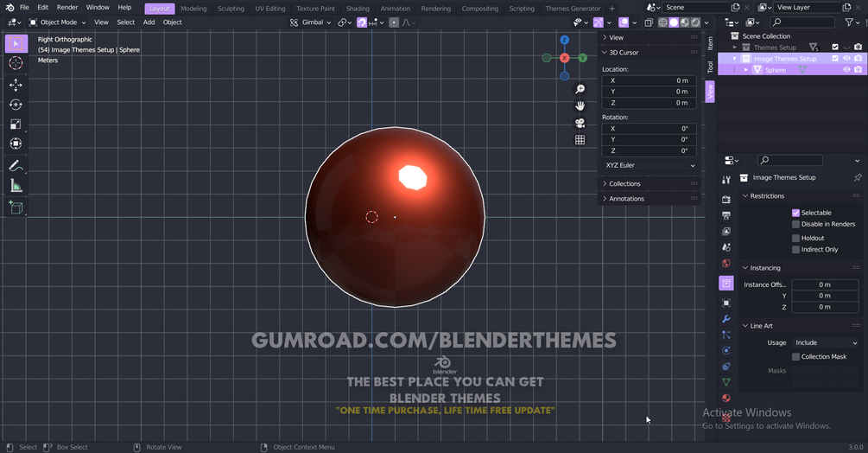The height and width of the screenshot is (453, 868).
Task: Select the Annotate pencil tool
Action: [x=16, y=166]
